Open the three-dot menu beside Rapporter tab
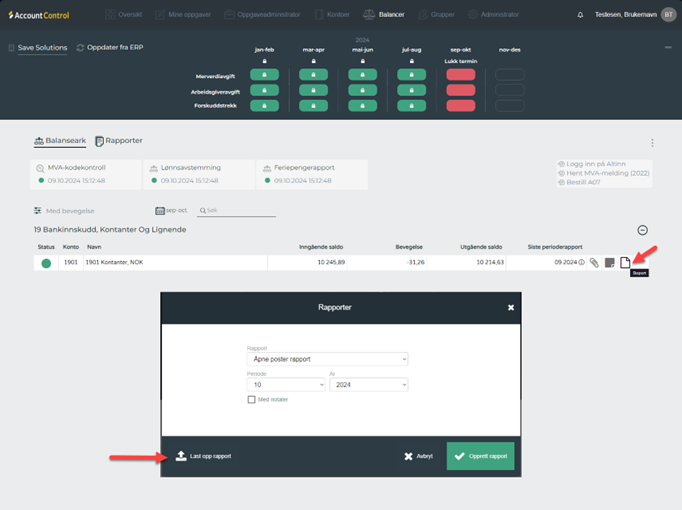 (652, 143)
